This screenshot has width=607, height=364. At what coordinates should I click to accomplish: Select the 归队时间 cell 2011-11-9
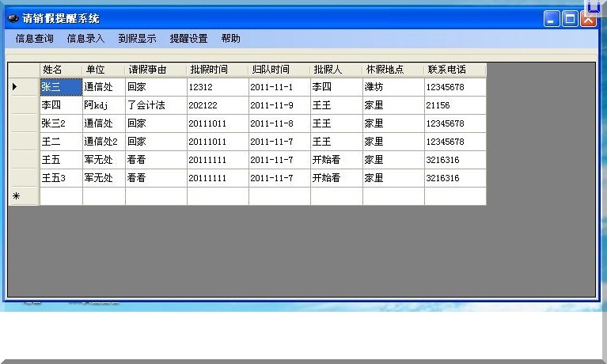[x=279, y=105]
